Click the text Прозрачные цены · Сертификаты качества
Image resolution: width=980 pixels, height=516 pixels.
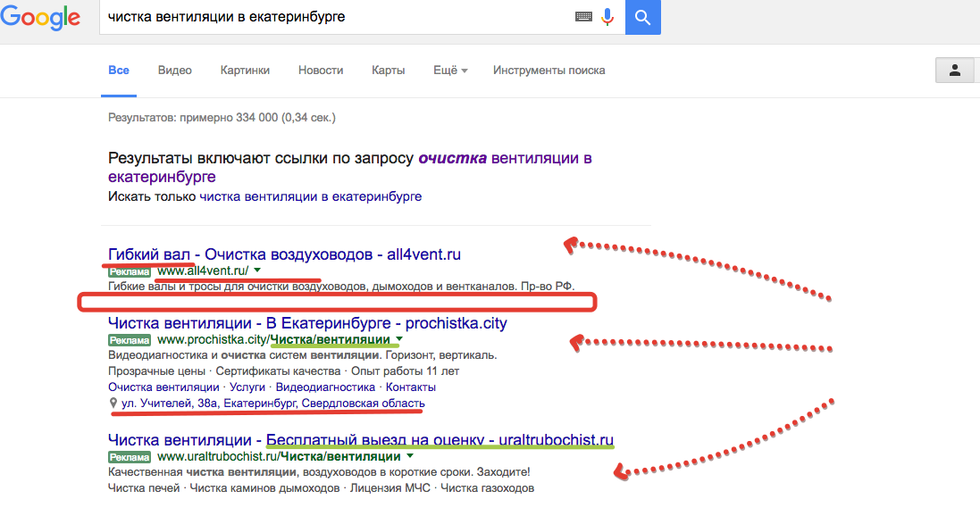tap(284, 371)
